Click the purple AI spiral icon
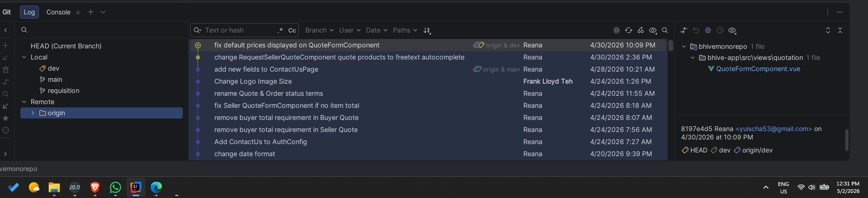 click(708, 30)
